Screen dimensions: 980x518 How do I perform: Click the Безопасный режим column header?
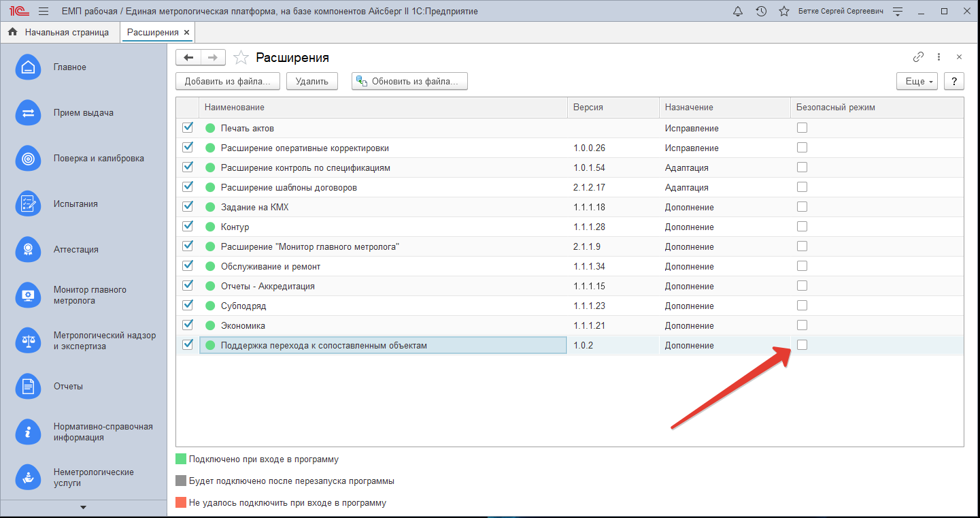point(877,108)
